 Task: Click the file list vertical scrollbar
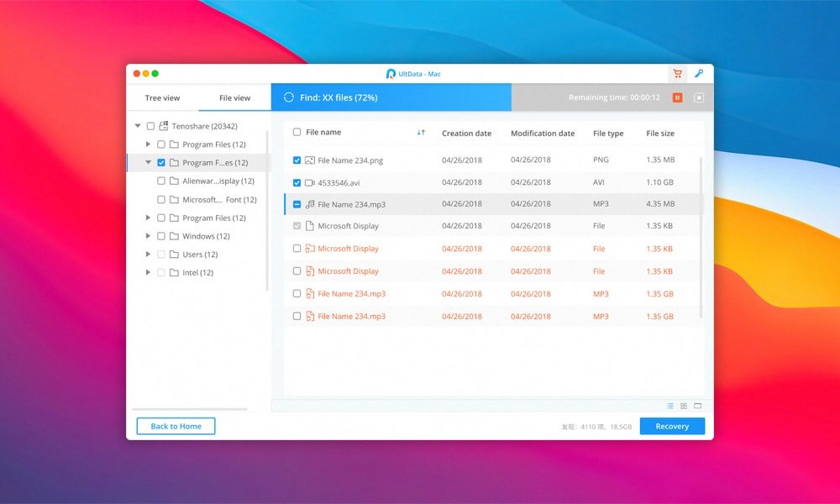pos(701,235)
